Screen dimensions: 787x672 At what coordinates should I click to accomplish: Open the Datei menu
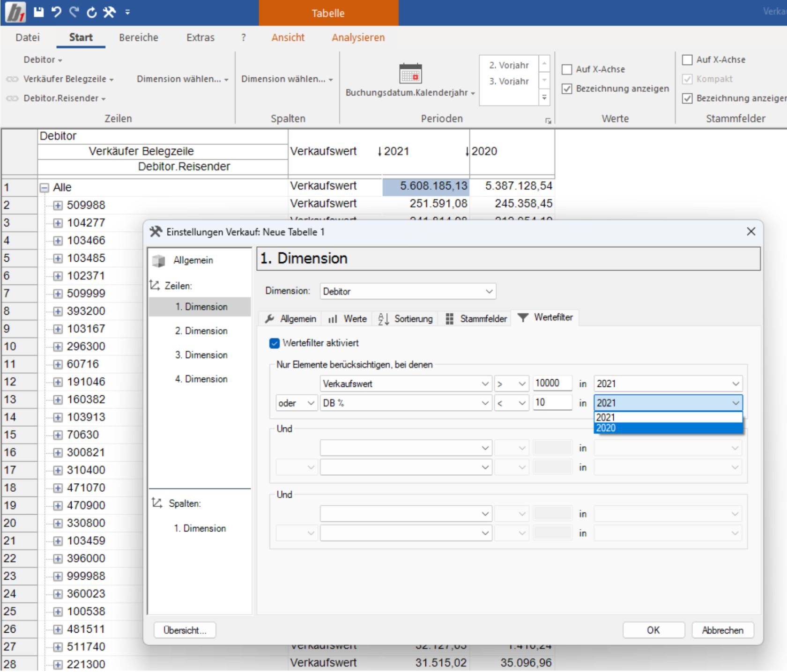pos(28,37)
